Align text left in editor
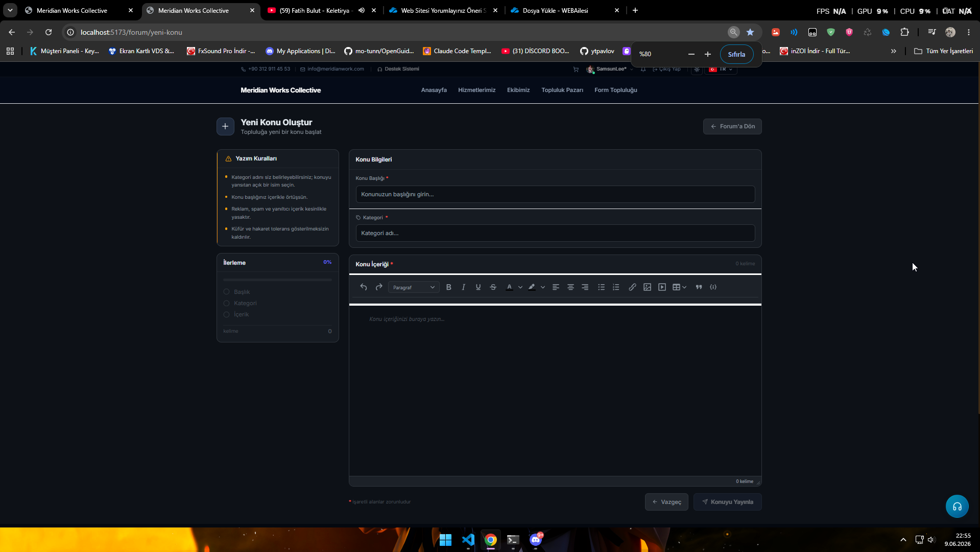This screenshot has width=980, height=552. 556,287
